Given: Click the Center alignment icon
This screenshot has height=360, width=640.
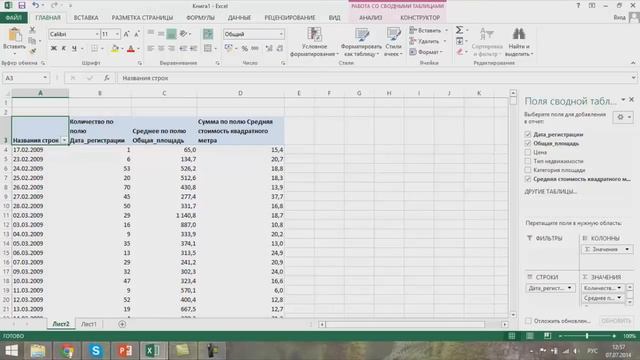Looking at the screenshot, I should coord(161,49).
